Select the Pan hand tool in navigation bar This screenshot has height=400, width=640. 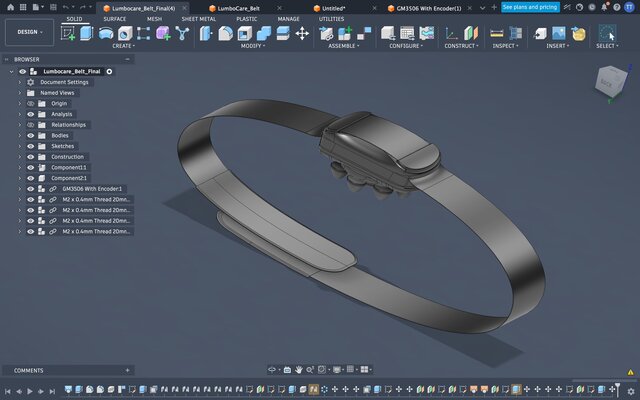[299, 369]
